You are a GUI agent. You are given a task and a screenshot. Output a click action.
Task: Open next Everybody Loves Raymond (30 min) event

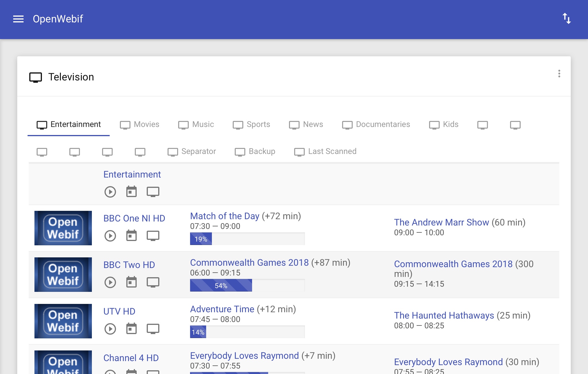tap(448, 362)
